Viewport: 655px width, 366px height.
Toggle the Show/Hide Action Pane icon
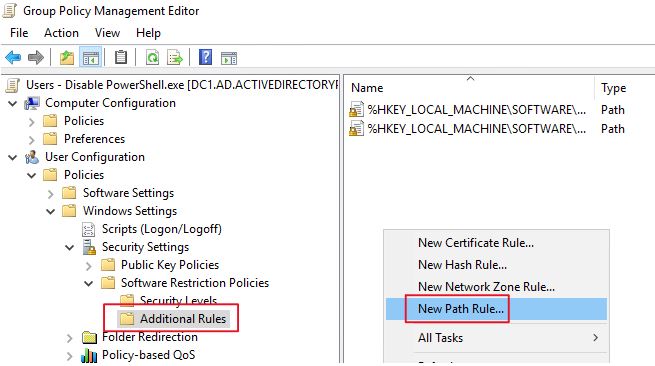pyautogui.click(x=228, y=58)
